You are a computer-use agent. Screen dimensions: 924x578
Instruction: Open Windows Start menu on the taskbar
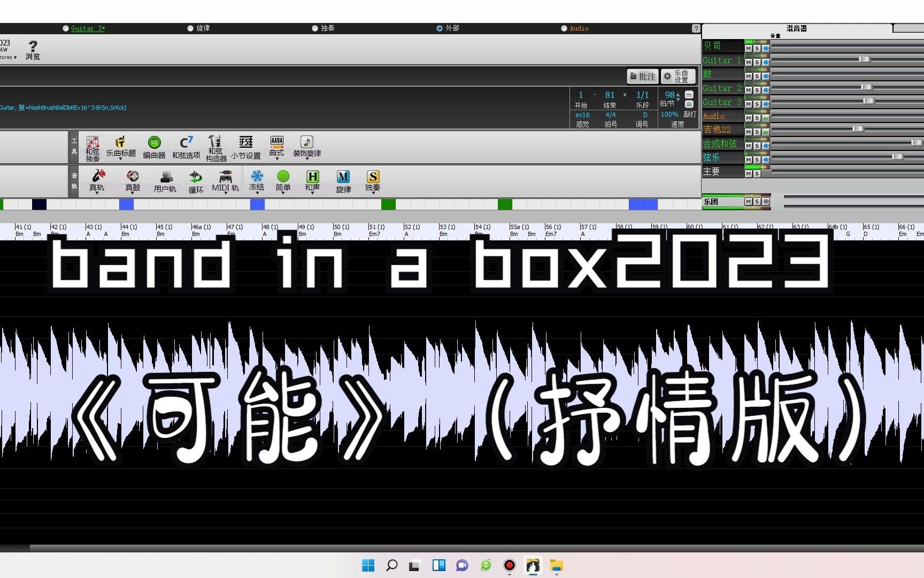368,566
